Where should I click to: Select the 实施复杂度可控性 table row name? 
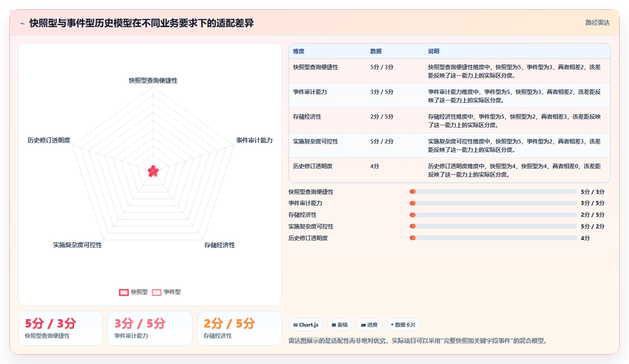coord(316,142)
